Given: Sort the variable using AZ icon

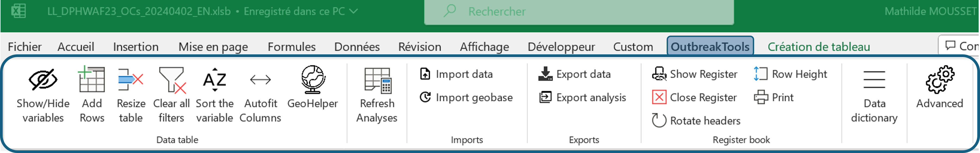Looking at the screenshot, I should pos(215,80).
